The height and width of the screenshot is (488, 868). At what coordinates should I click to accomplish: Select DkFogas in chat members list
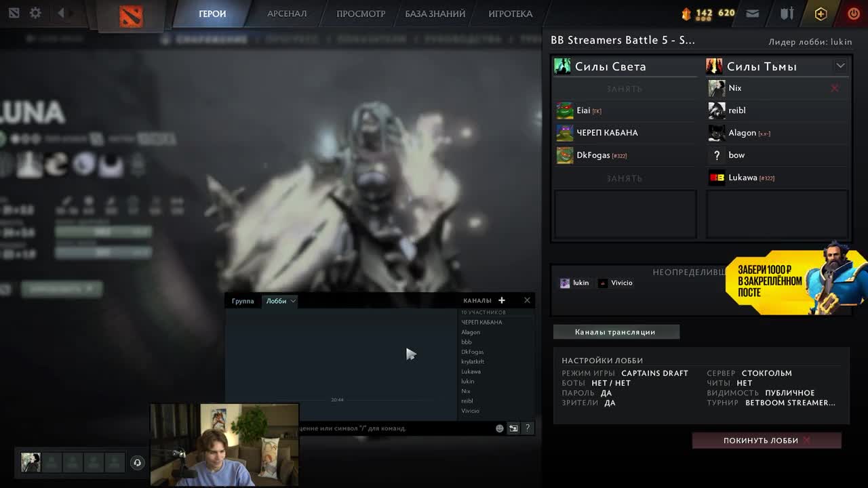pos(473,352)
